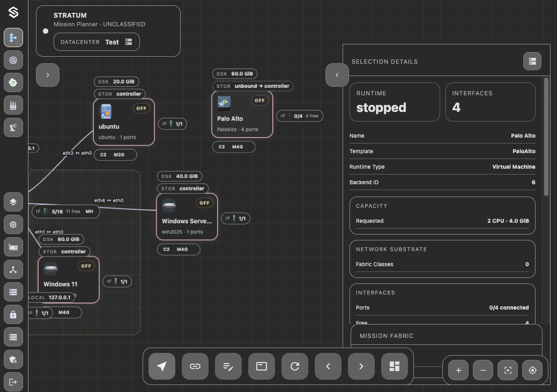Click the logout icon in sidebar

13,382
